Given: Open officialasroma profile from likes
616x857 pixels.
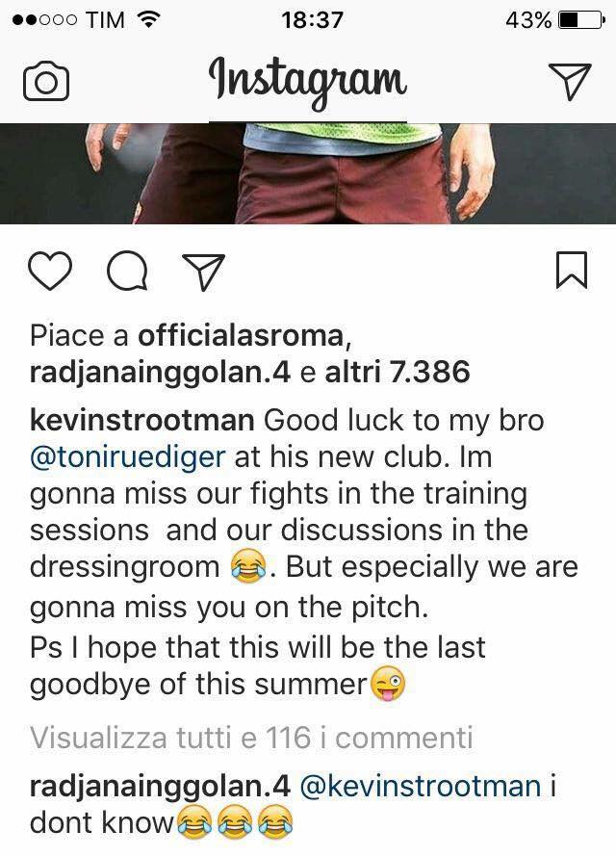Looking at the screenshot, I should (241, 335).
